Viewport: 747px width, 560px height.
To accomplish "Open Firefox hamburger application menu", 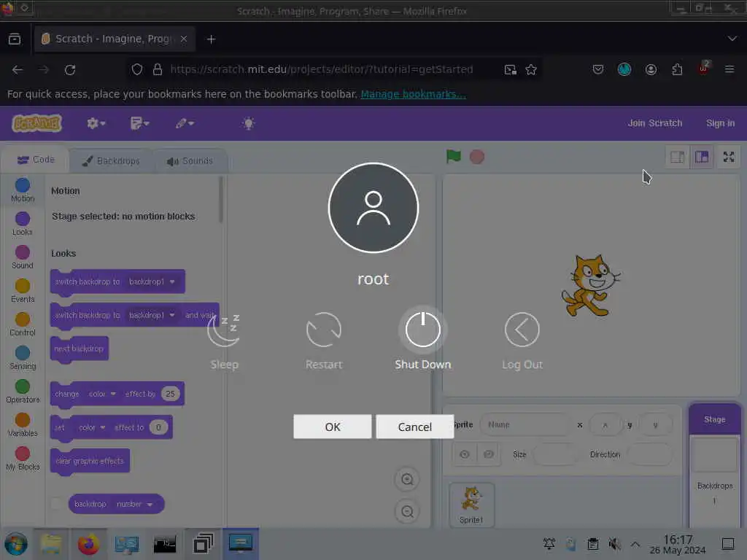I will coord(729,69).
